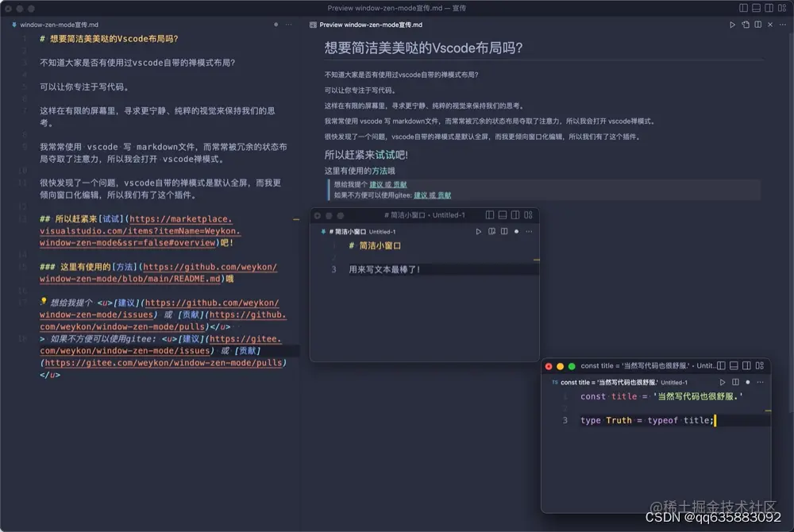Minimize const title window with yellow button
This screenshot has height=532, width=794.
coord(560,366)
